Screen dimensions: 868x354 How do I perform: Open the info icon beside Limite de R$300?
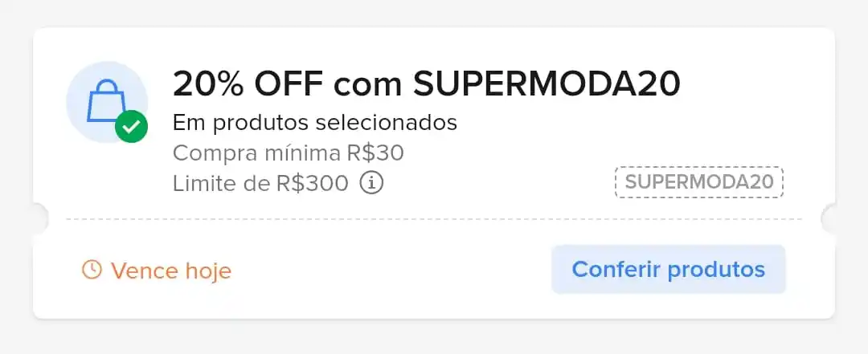(x=372, y=183)
